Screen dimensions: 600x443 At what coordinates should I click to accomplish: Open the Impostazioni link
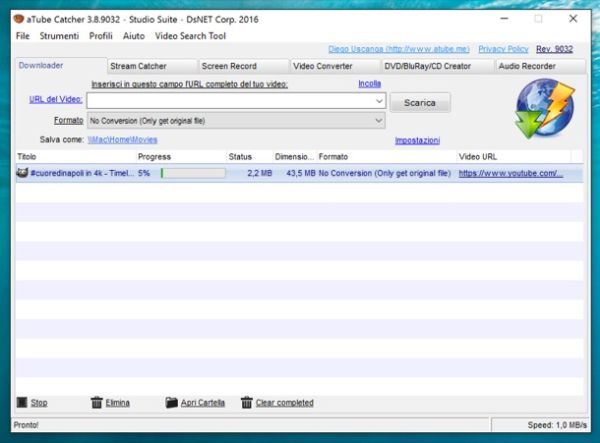[x=417, y=140]
